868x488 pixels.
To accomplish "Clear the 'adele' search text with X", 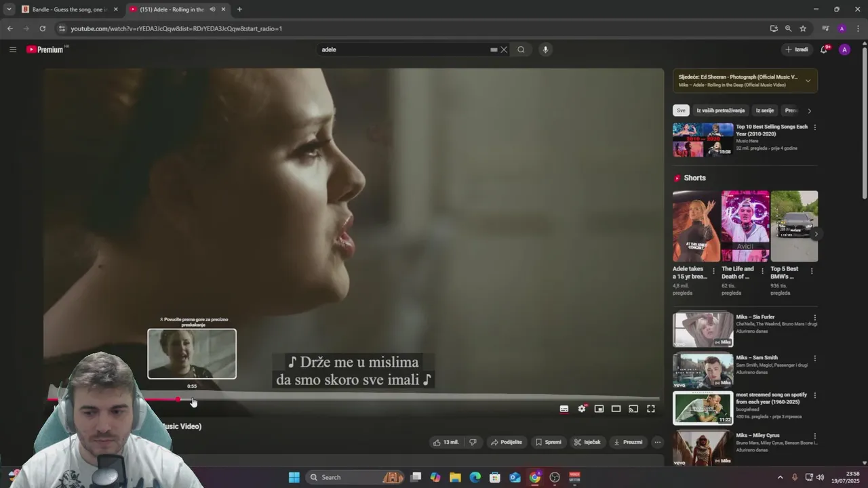I will pos(504,49).
